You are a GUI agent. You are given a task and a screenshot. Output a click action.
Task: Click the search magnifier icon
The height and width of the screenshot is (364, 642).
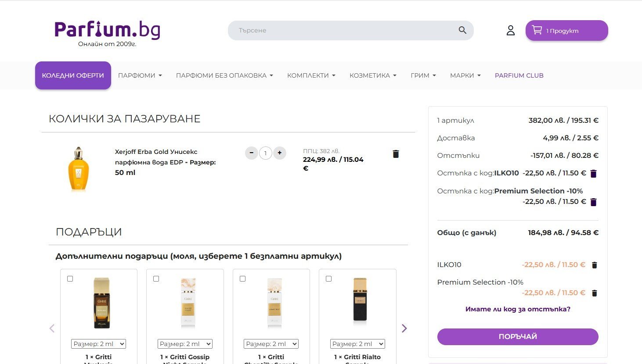click(462, 30)
